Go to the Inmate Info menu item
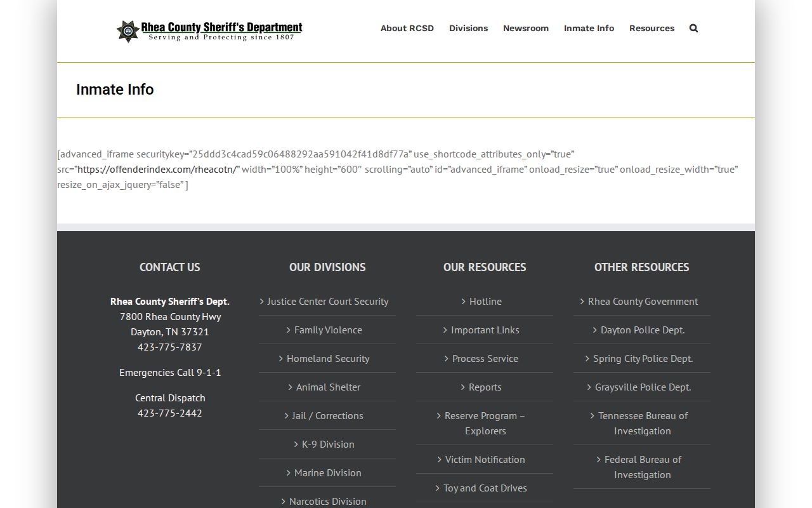812x508 pixels. point(589,28)
